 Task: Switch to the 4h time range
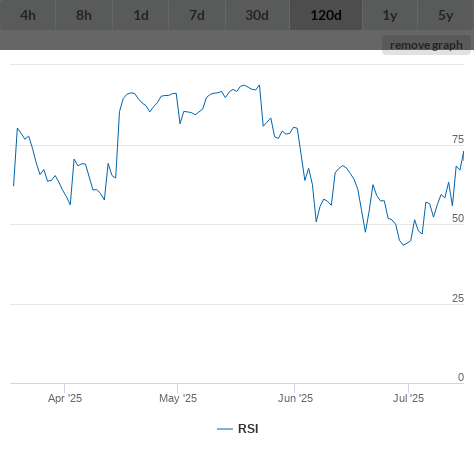click(28, 15)
